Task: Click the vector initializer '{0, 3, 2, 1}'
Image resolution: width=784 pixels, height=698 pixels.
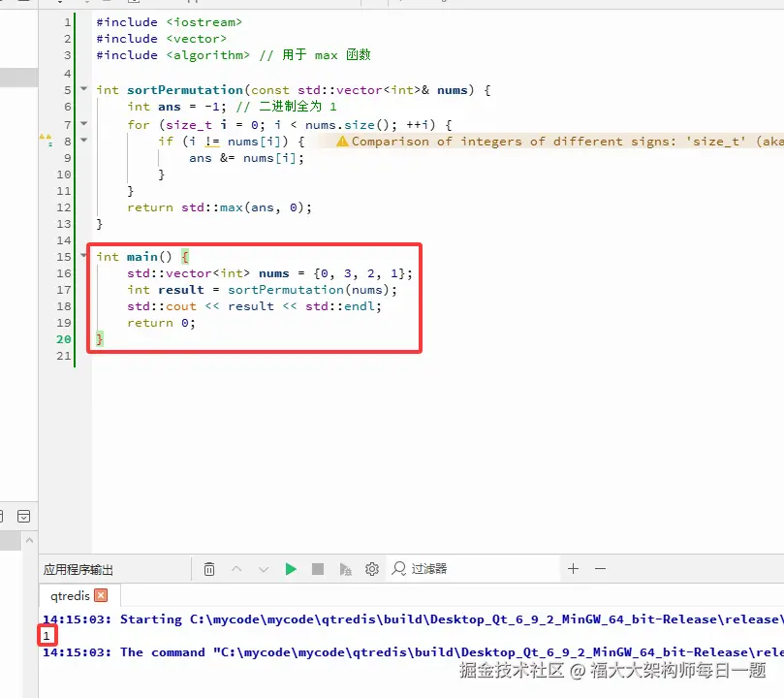Action: [x=360, y=273]
